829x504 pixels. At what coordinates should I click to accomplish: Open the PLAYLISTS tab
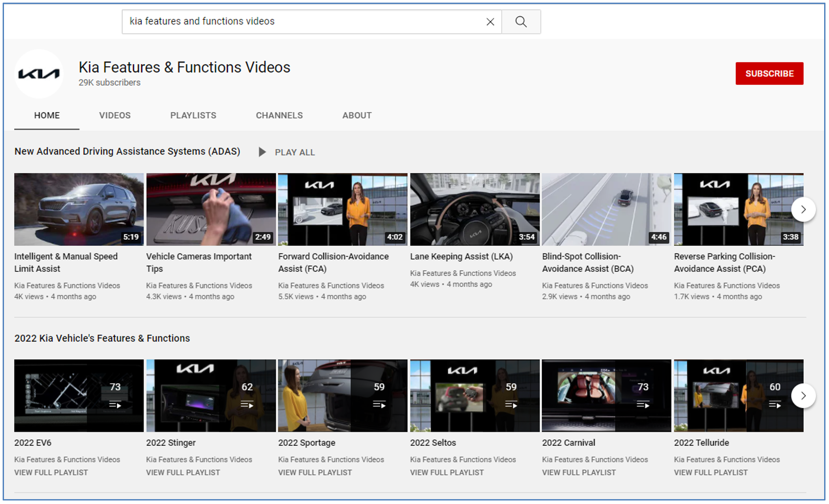coord(193,115)
